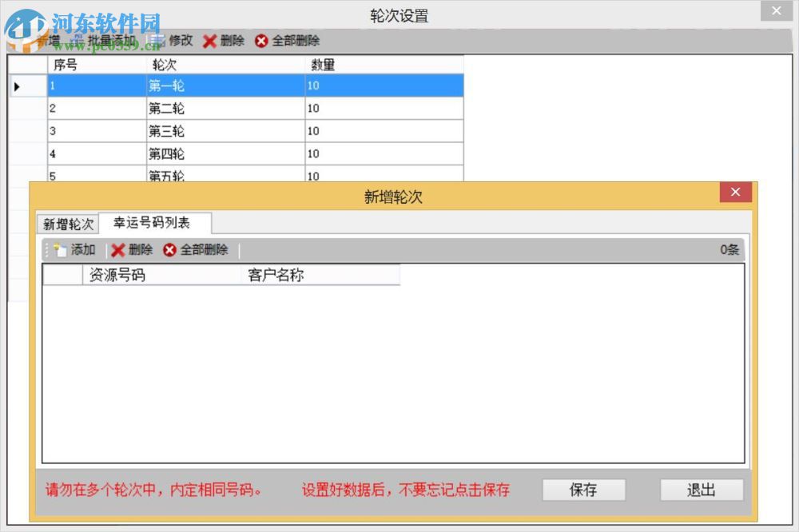Screen dimensions: 799x532
Task: Click the 第五轮 table row
Action: pos(166,175)
